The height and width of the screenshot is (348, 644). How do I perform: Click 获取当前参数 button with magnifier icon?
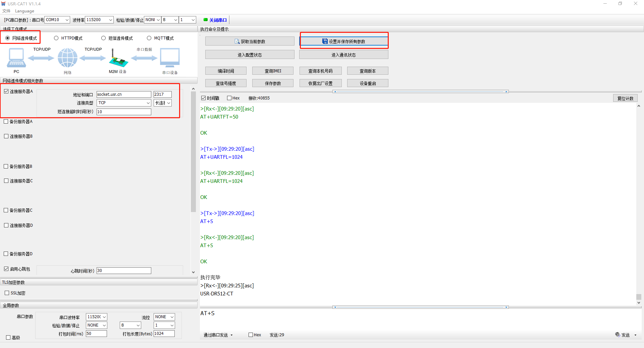pyautogui.click(x=250, y=42)
